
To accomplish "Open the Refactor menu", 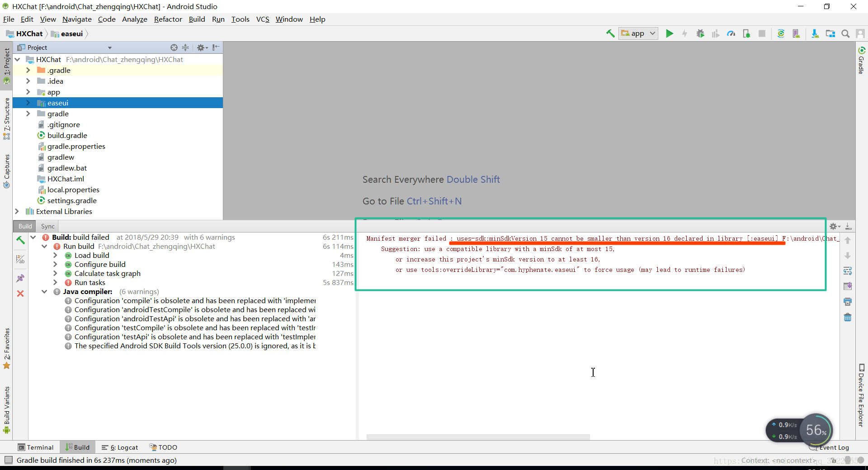I will (168, 19).
